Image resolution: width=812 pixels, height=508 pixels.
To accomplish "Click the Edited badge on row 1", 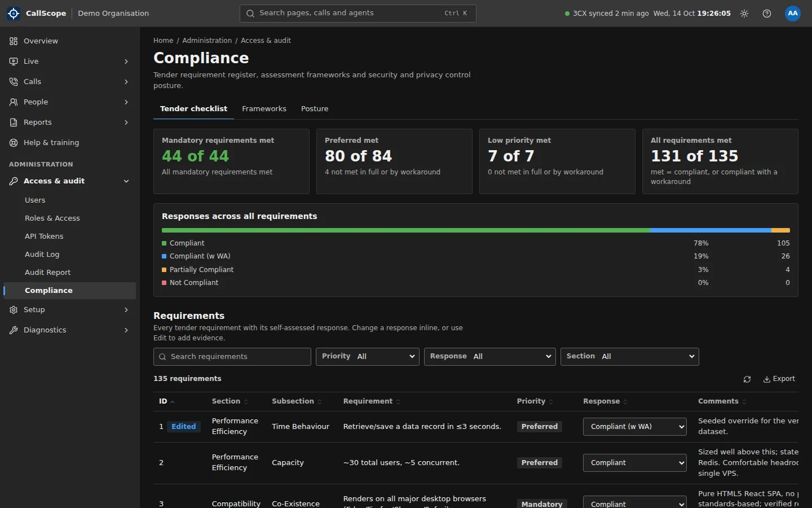I will click(184, 427).
